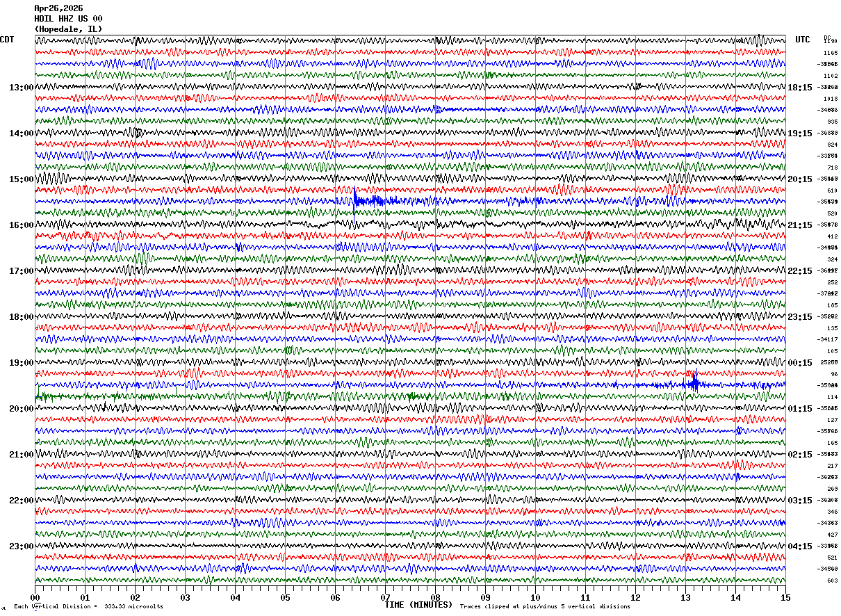The height and width of the screenshot is (616, 841).
Task: Click trace offset value 610
Action: tap(832, 191)
